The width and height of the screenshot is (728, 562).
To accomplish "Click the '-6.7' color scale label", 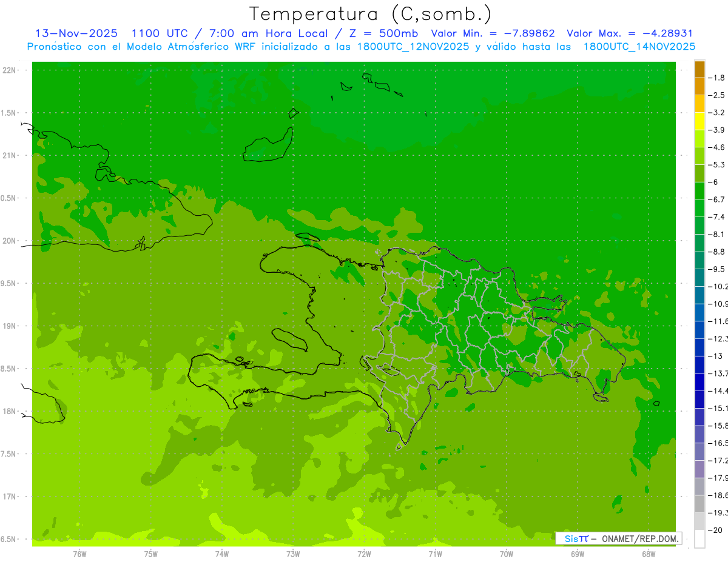I will (x=716, y=199).
